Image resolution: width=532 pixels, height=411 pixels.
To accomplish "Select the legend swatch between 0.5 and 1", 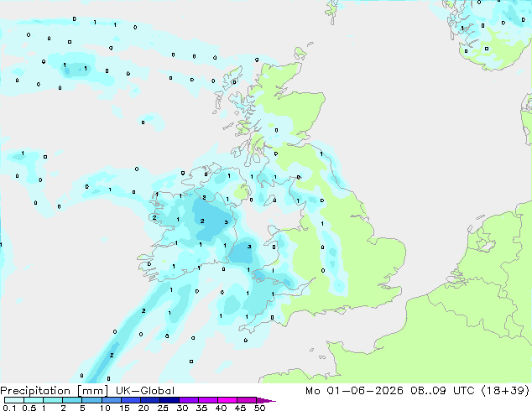I will click(34, 400).
